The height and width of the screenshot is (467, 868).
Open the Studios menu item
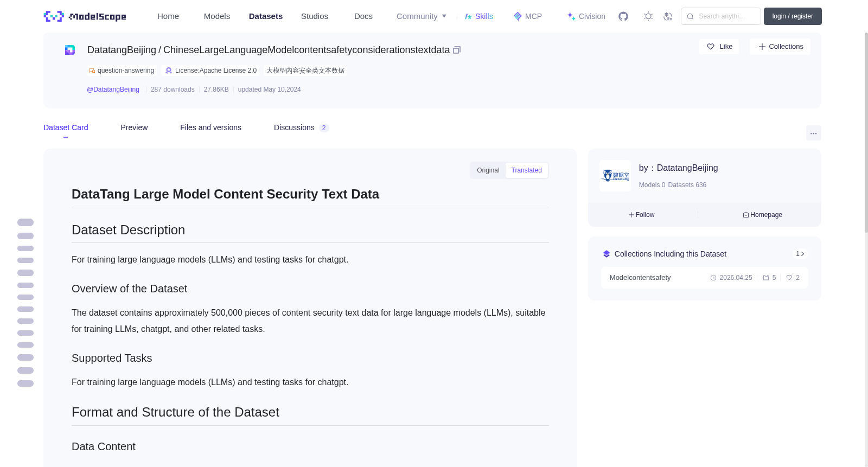[x=315, y=16]
